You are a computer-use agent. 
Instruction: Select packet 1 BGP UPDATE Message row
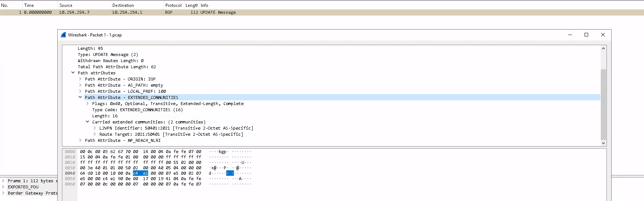tap(322, 12)
